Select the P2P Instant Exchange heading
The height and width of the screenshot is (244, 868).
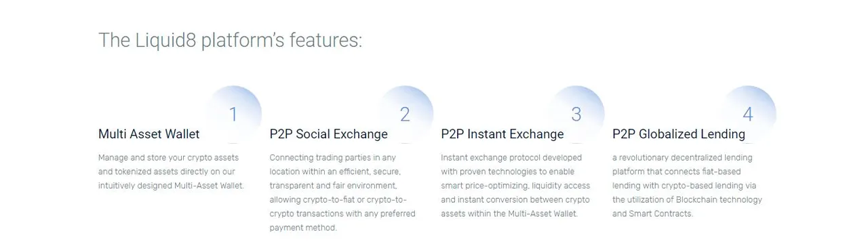coord(502,134)
